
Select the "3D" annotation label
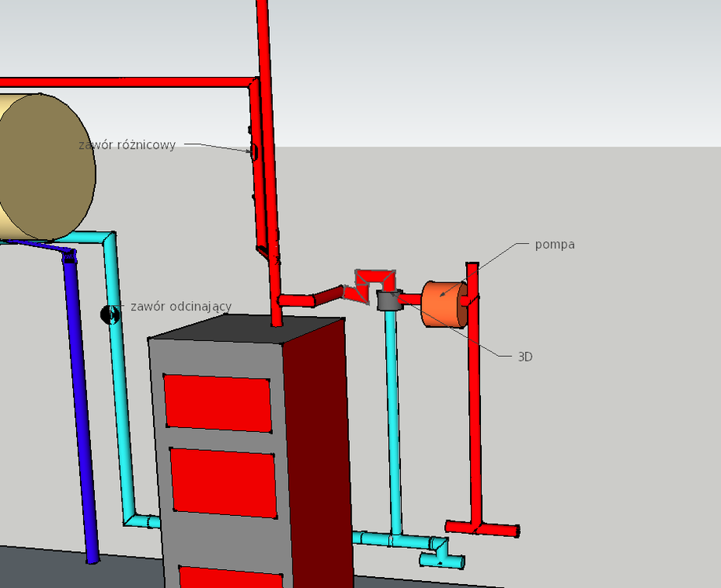pyautogui.click(x=525, y=357)
